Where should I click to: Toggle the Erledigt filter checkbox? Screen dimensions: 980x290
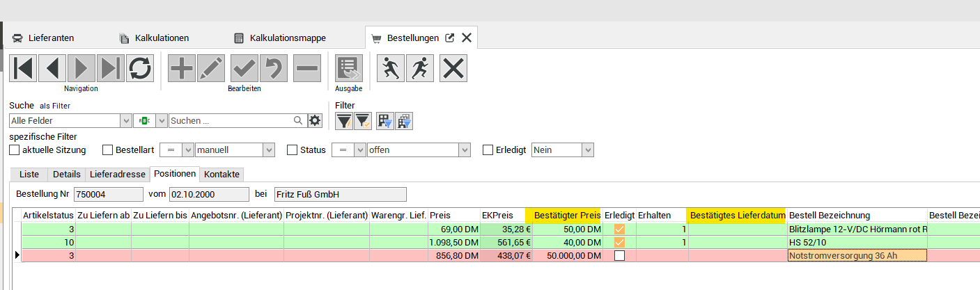click(488, 150)
